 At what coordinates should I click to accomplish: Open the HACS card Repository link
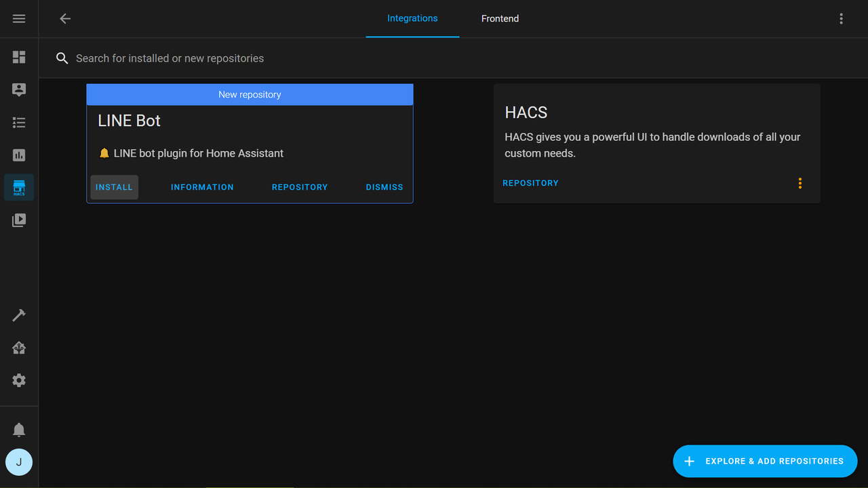(x=530, y=183)
